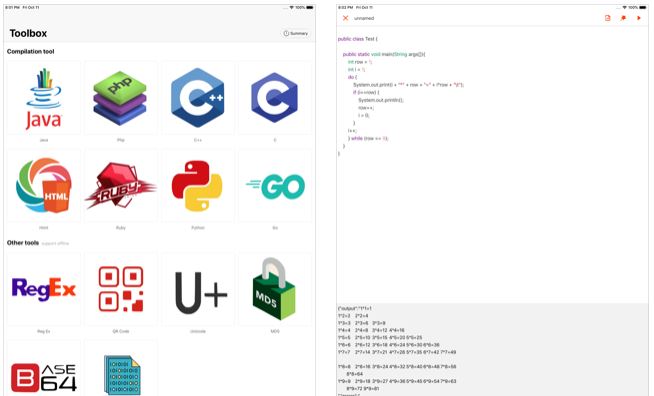Image resolution: width=654 pixels, height=396 pixels.
Task: Click the 'QR Code' label under its tile
Action: click(121, 331)
